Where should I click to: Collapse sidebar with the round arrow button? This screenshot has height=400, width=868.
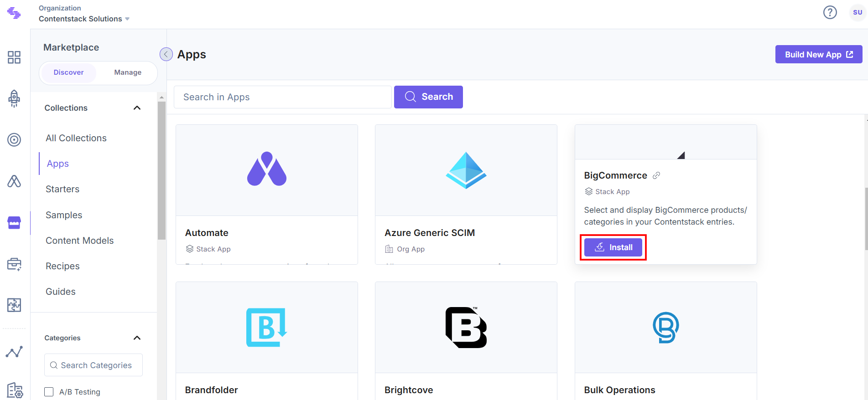tap(166, 54)
